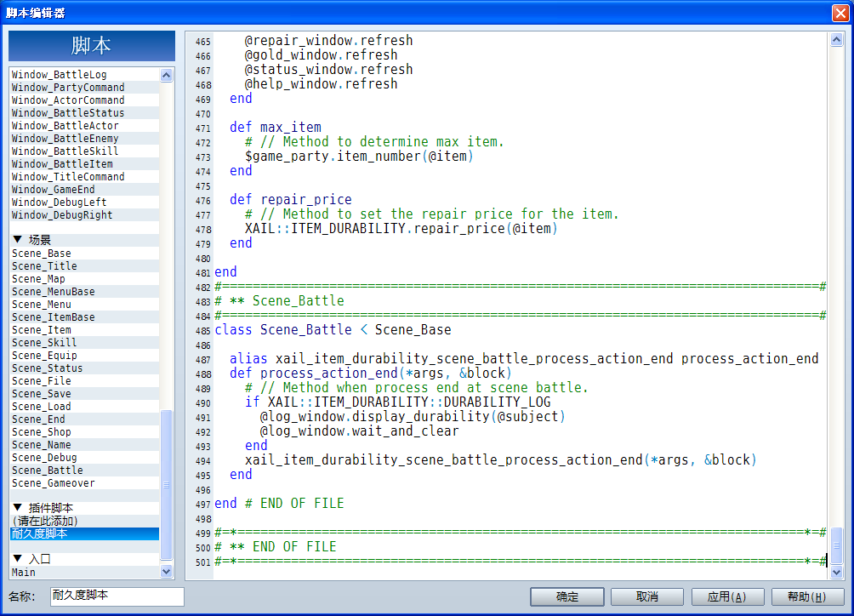Select Scene_Equip script
Viewport: 854px width, 616px height.
pyautogui.click(x=84, y=355)
